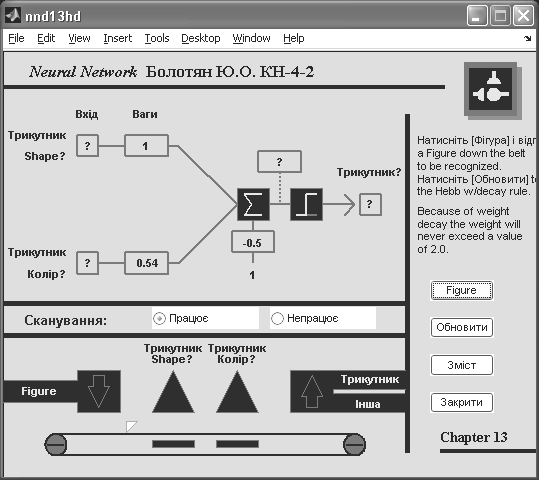Open the Tools menu
The image size is (539, 480).
157,38
